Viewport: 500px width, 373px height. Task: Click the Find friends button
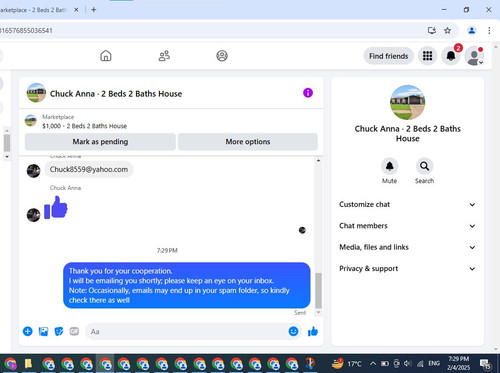tap(388, 56)
